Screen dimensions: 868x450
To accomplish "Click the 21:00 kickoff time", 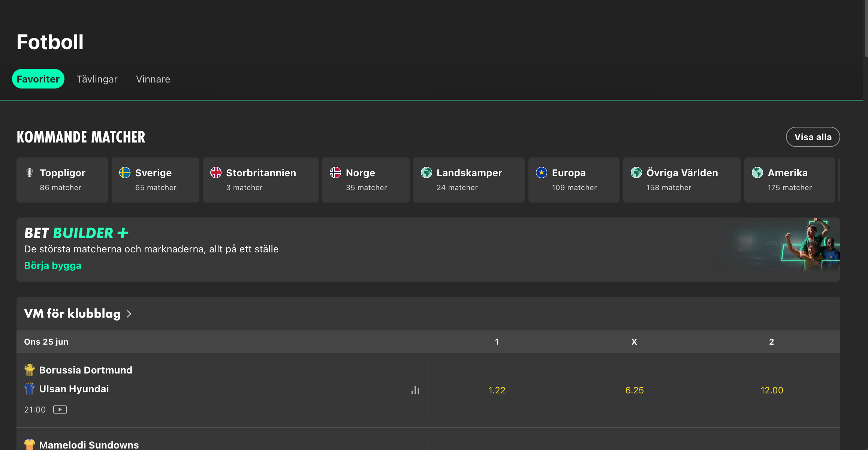I will coord(35,409).
